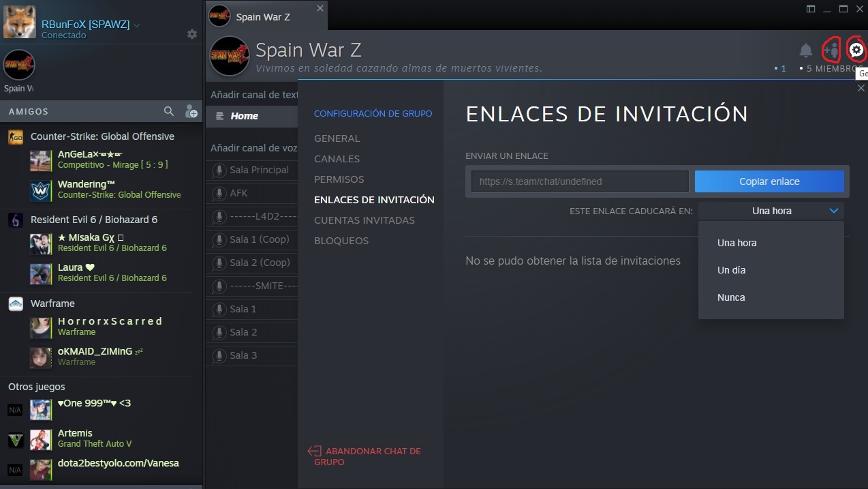The image size is (868, 489).
Task: Select the Home text channel
Action: click(x=251, y=116)
